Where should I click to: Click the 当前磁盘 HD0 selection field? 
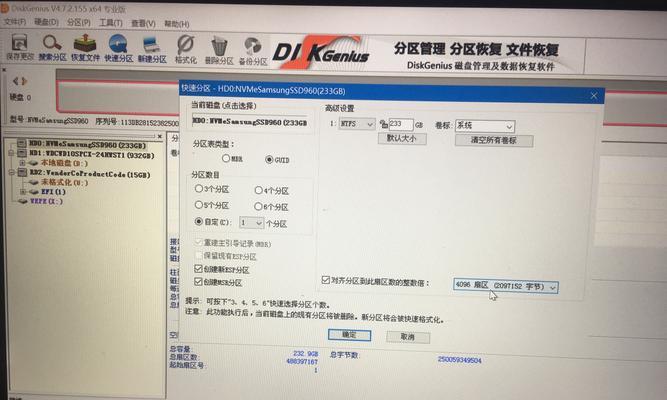[x=250, y=122]
